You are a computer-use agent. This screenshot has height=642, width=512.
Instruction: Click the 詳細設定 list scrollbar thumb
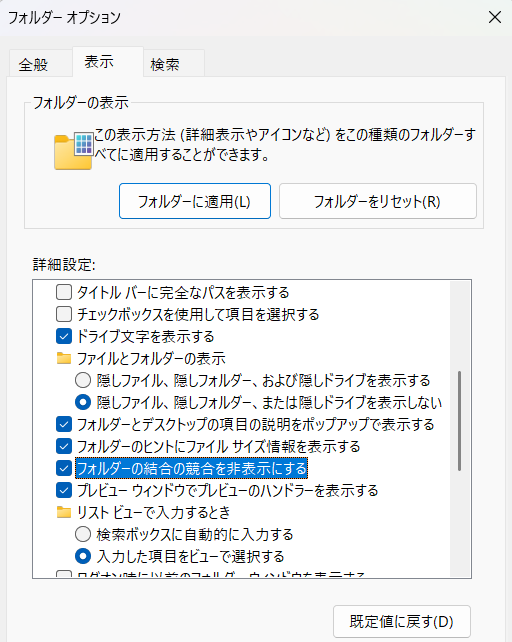(460, 421)
